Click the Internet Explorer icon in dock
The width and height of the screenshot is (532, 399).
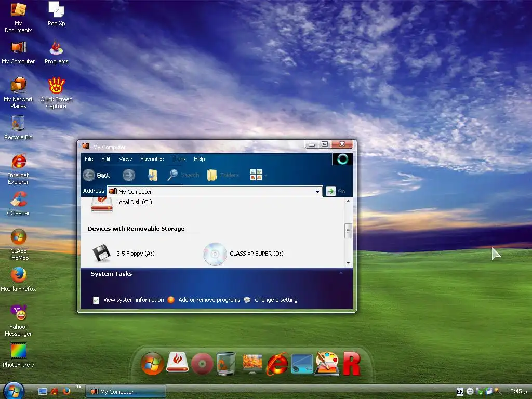pos(277,364)
